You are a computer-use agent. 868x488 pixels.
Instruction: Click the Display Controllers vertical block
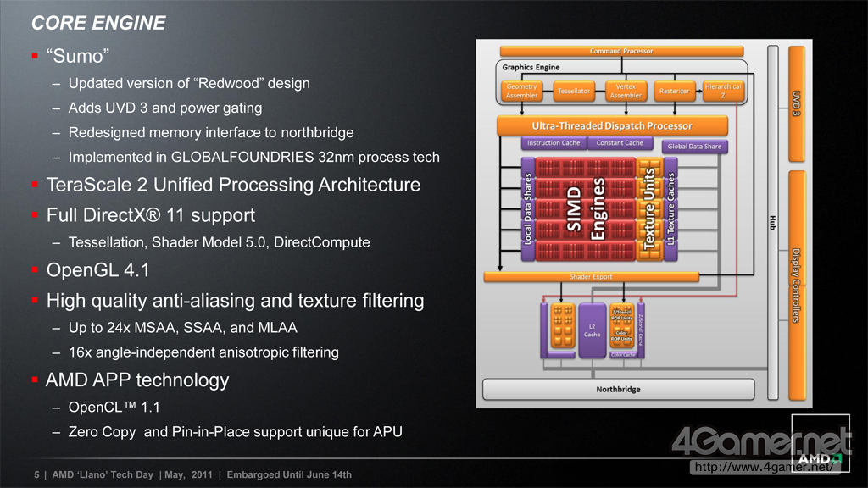(x=796, y=285)
